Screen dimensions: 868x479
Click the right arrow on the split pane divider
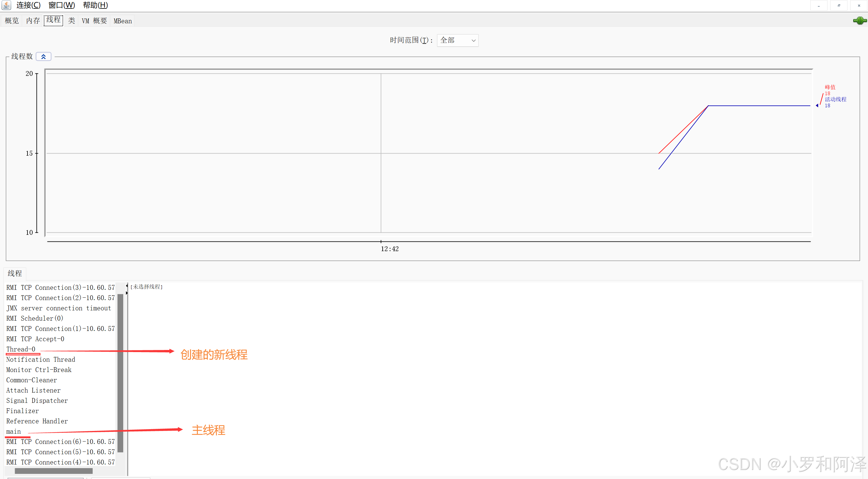coord(127,293)
